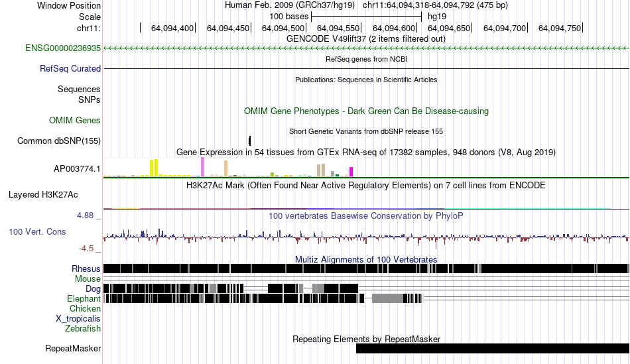The width and height of the screenshot is (630, 364).
Task: Click the magenta GTEx expression bar
Action: pyautogui.click(x=351, y=172)
